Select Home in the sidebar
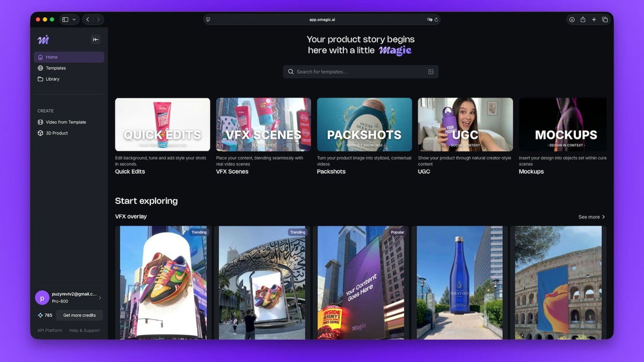This screenshot has width=644, height=362. 69,57
